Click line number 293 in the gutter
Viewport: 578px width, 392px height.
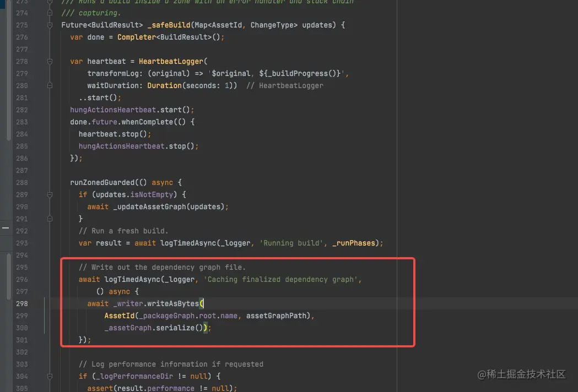click(21, 243)
